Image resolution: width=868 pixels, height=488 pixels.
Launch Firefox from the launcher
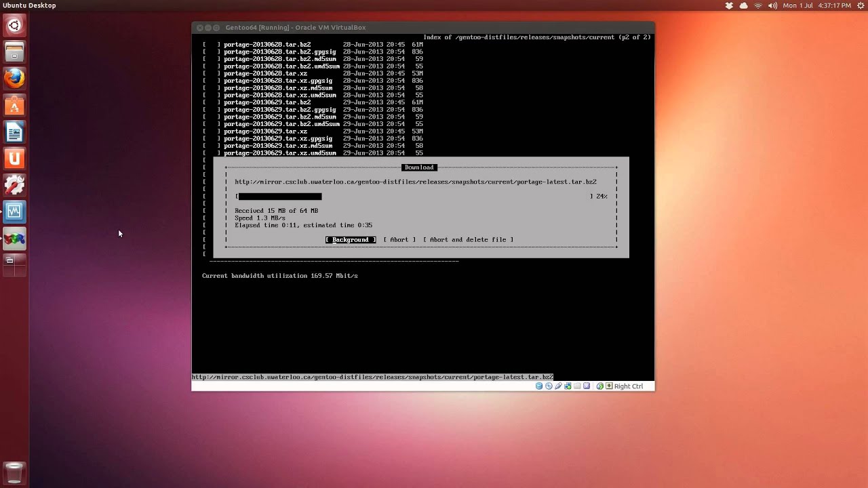tap(14, 79)
